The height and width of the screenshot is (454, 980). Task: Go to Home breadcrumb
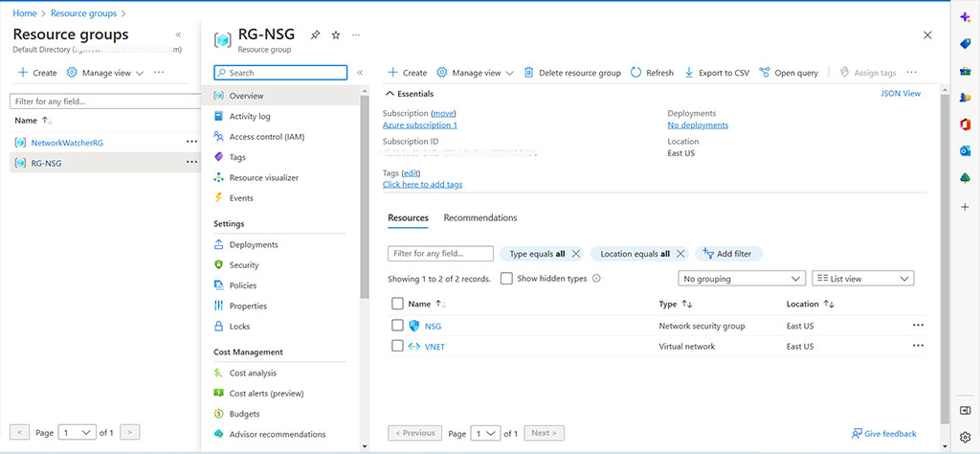click(24, 12)
